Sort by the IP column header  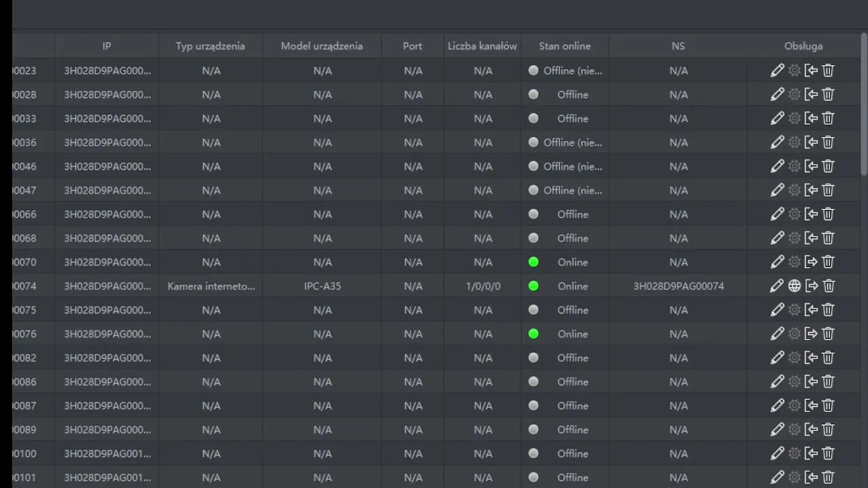pos(106,46)
